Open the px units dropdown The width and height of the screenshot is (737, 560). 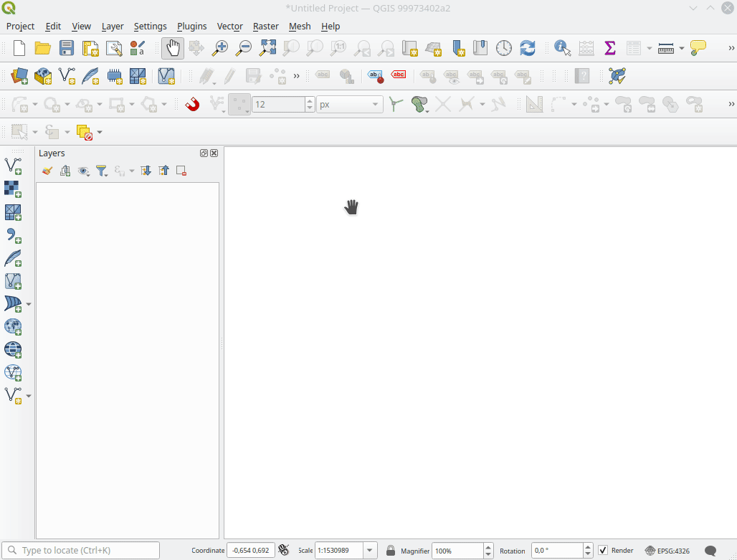coord(375,105)
